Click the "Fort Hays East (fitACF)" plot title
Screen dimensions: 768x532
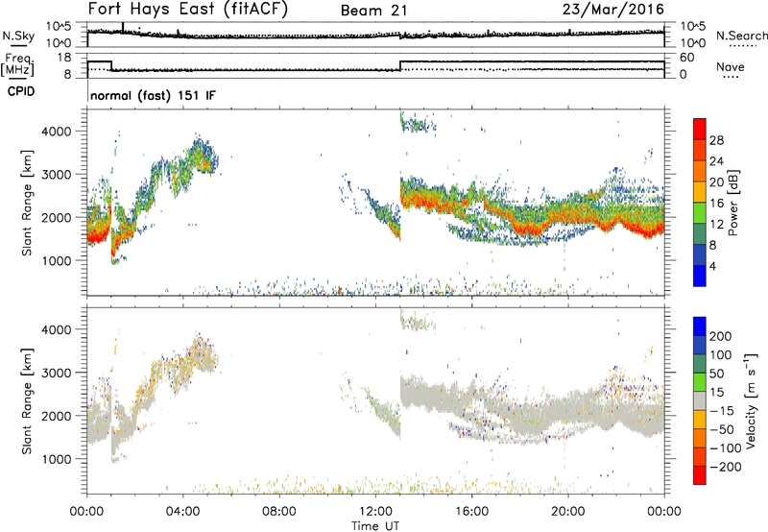tap(188, 9)
